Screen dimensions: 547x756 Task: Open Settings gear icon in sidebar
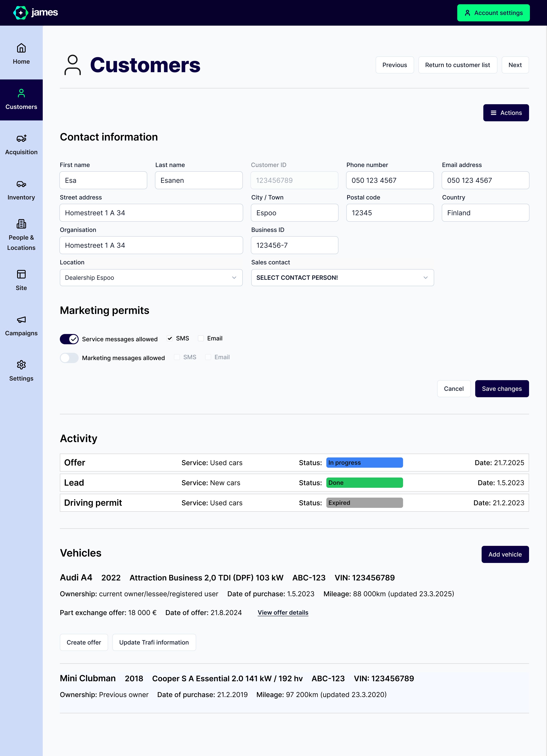point(21,365)
